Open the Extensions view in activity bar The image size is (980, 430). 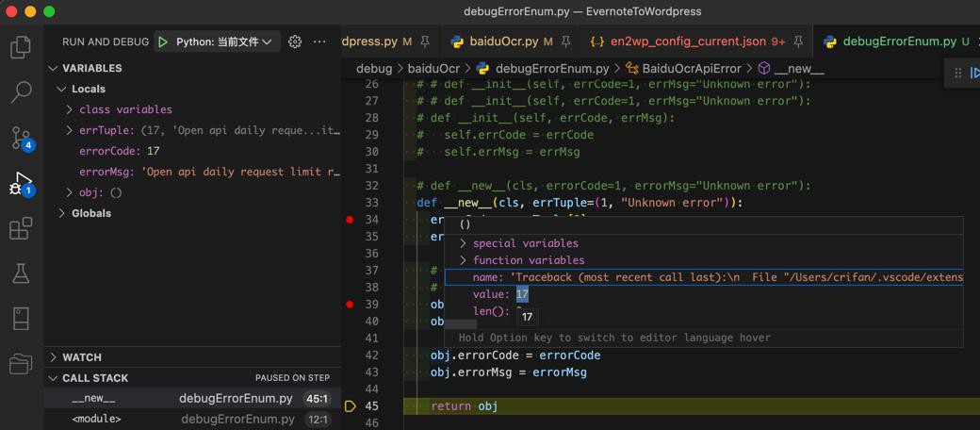pyautogui.click(x=21, y=228)
